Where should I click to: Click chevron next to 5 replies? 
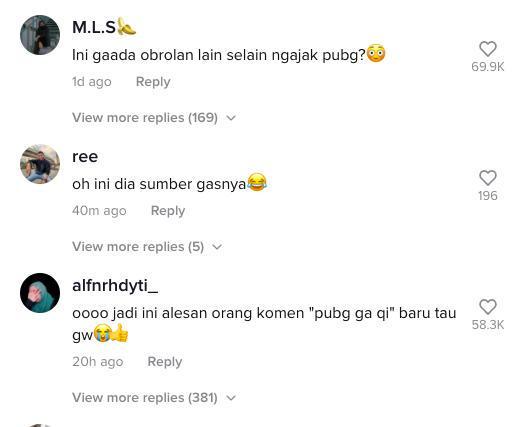tap(217, 247)
